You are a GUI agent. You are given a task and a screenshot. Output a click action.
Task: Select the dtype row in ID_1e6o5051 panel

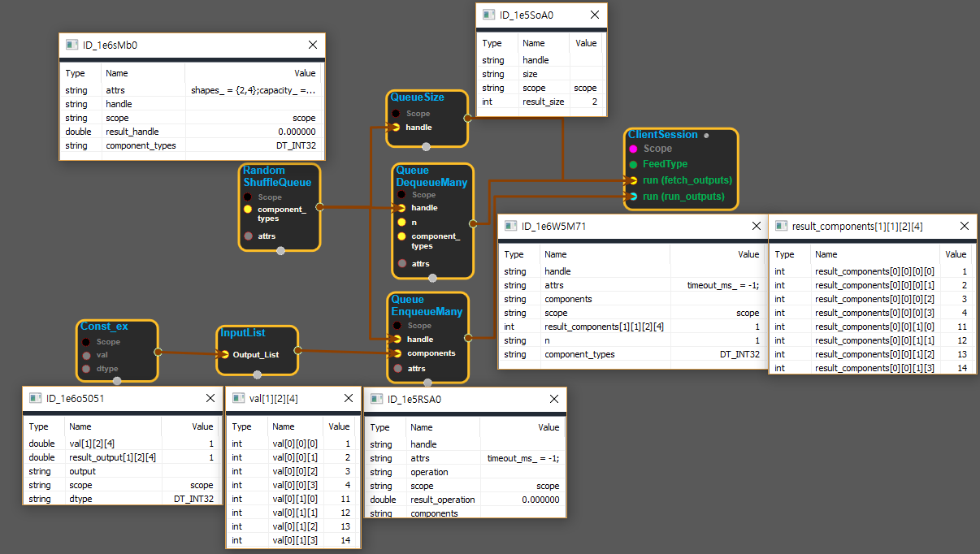coord(122,499)
